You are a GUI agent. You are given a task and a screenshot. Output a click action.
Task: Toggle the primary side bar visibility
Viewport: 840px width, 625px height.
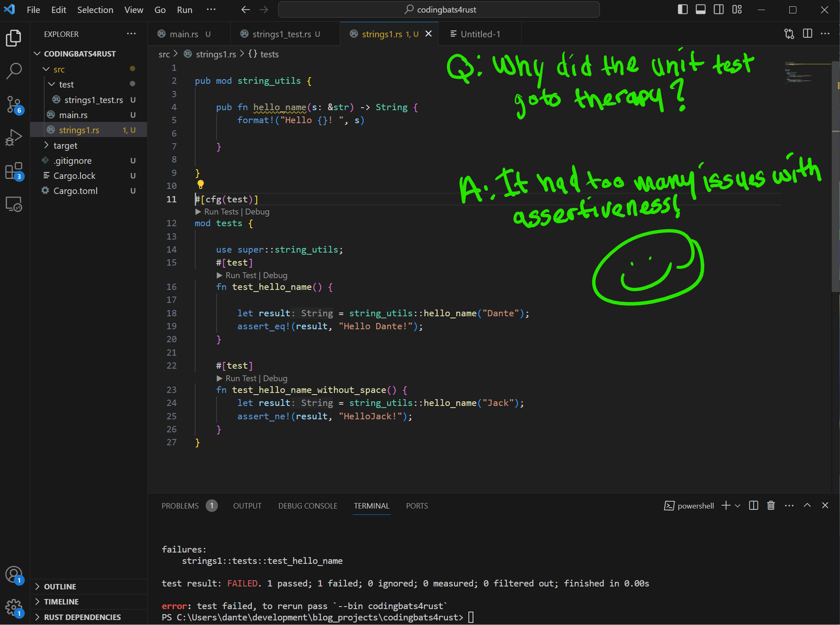click(x=682, y=10)
